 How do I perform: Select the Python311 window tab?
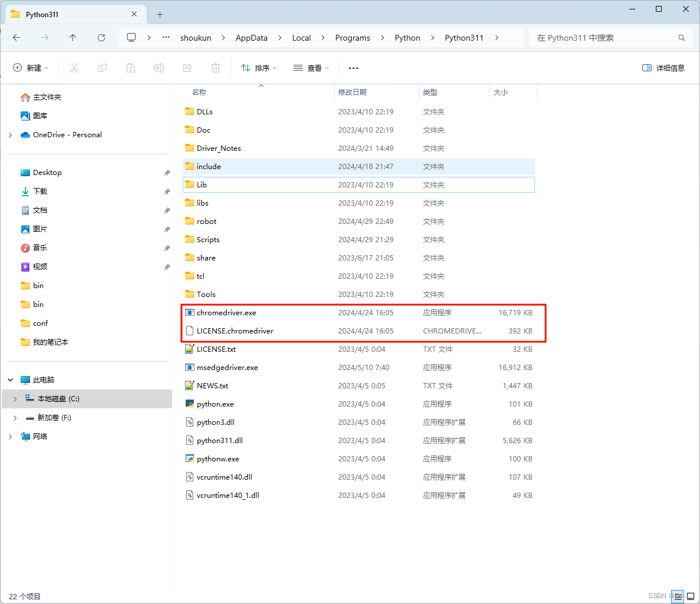coord(76,14)
